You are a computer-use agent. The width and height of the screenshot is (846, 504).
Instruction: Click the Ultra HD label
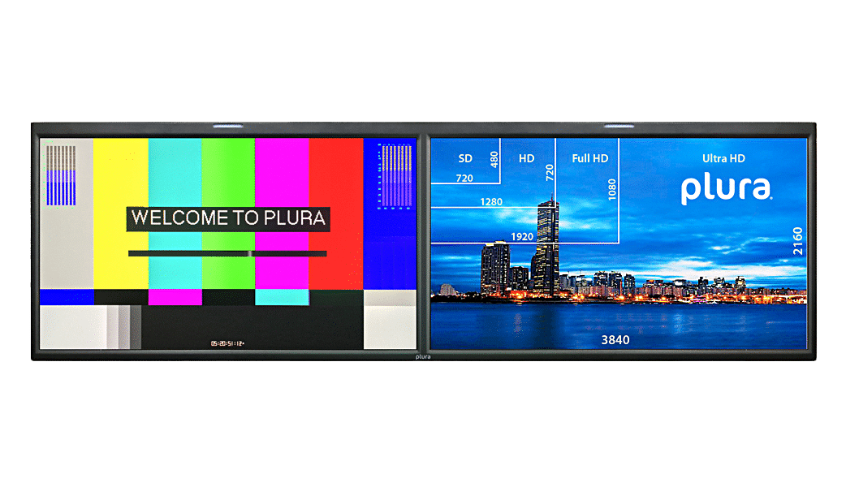[723, 159]
